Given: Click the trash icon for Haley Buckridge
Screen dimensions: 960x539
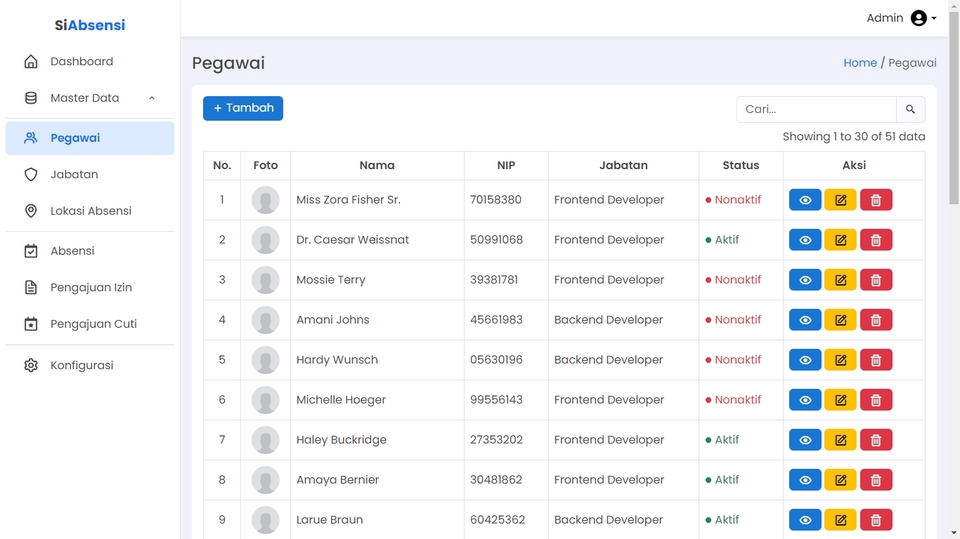Looking at the screenshot, I should tap(876, 440).
